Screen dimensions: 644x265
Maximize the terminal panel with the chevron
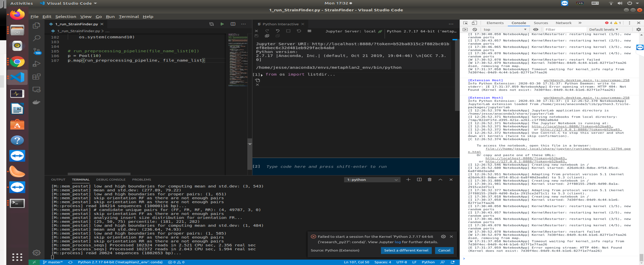[x=440, y=179]
